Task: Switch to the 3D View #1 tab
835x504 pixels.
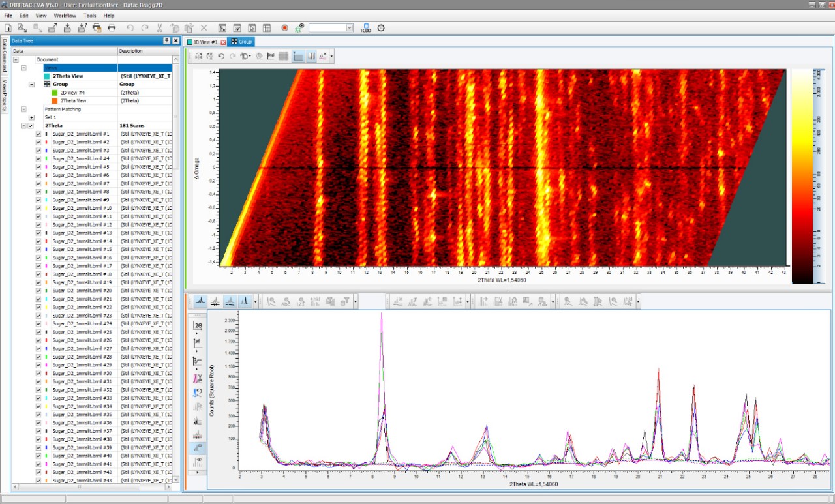Action: (x=204, y=42)
